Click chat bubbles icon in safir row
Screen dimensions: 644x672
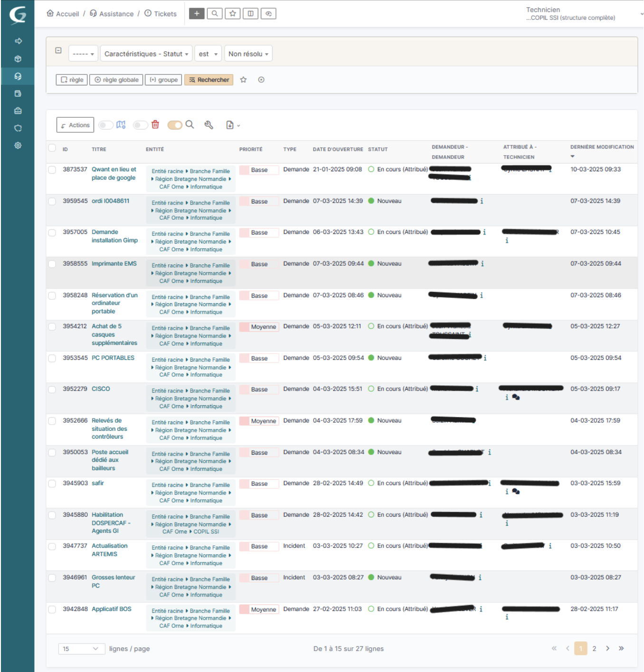(x=516, y=492)
